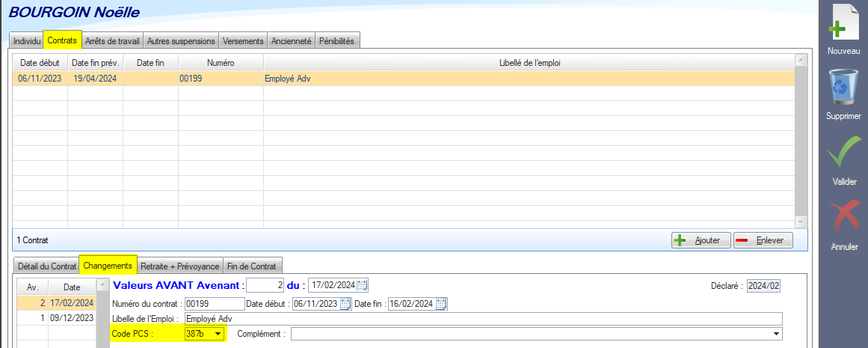The width and height of the screenshot is (868, 348).
Task: Click the Date column header in avenant list
Action: 72,287
